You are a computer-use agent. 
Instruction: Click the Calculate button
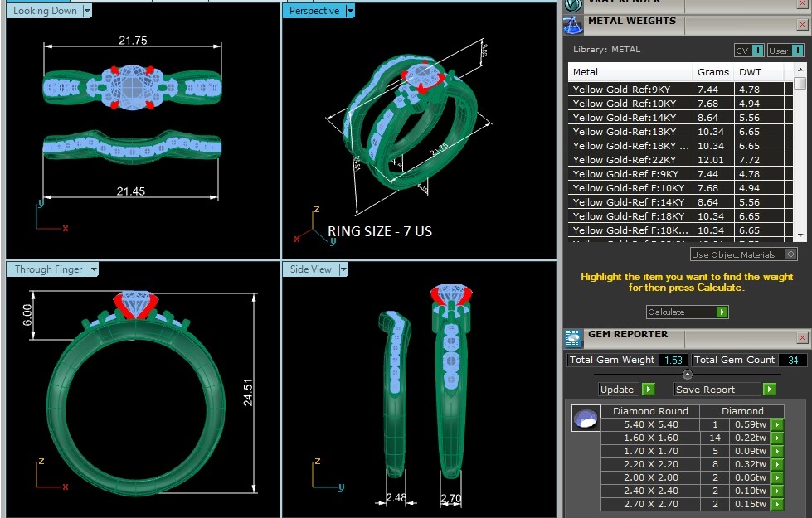click(x=688, y=312)
